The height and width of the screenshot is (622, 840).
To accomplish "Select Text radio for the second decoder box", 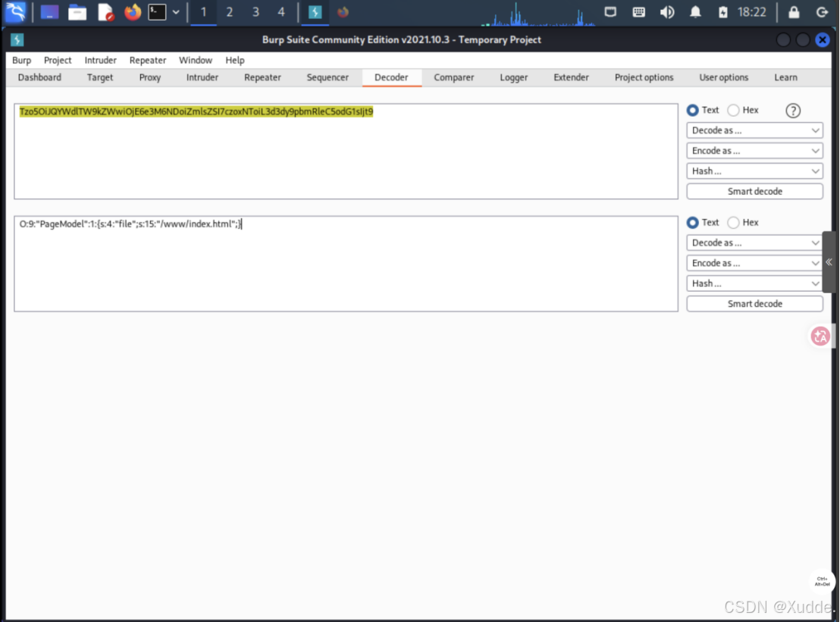I will point(693,222).
